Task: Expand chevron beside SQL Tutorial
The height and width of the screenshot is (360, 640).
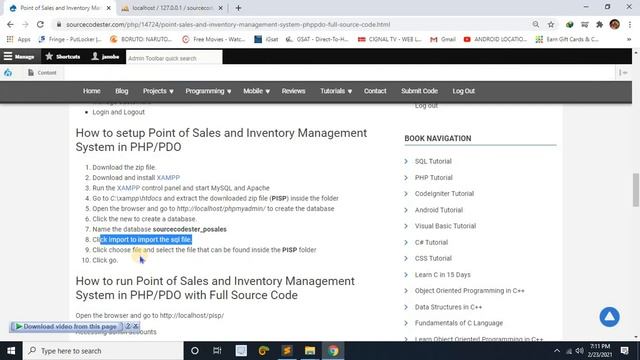Action: tap(406, 161)
